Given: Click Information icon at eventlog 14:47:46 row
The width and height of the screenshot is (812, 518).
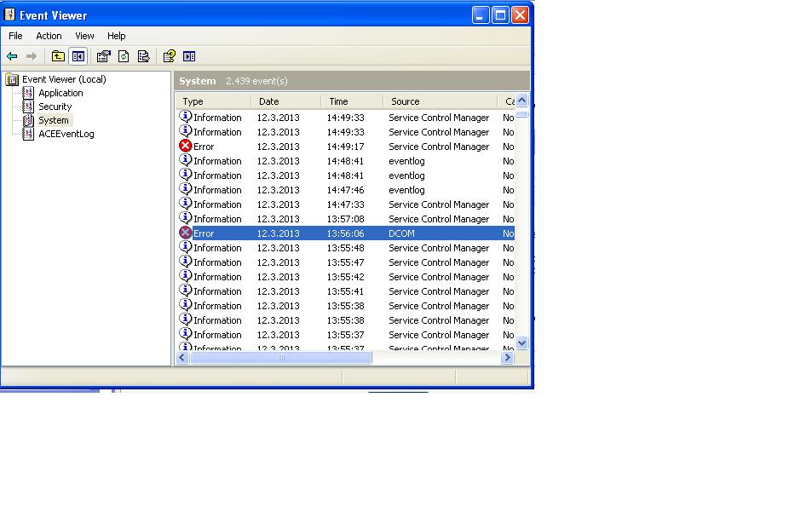Looking at the screenshot, I should (186, 190).
